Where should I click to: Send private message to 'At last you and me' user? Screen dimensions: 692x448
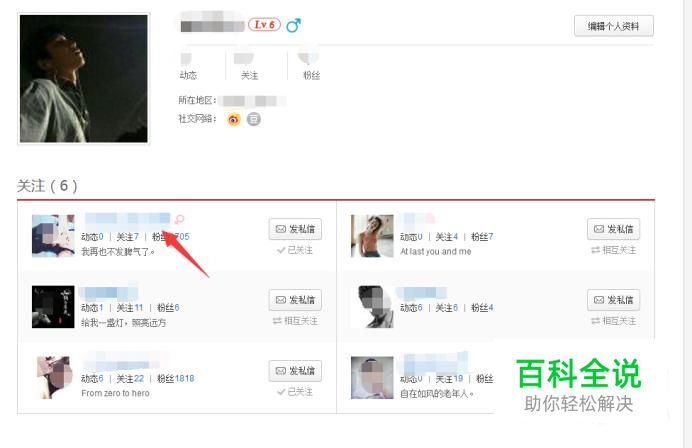[613, 229]
